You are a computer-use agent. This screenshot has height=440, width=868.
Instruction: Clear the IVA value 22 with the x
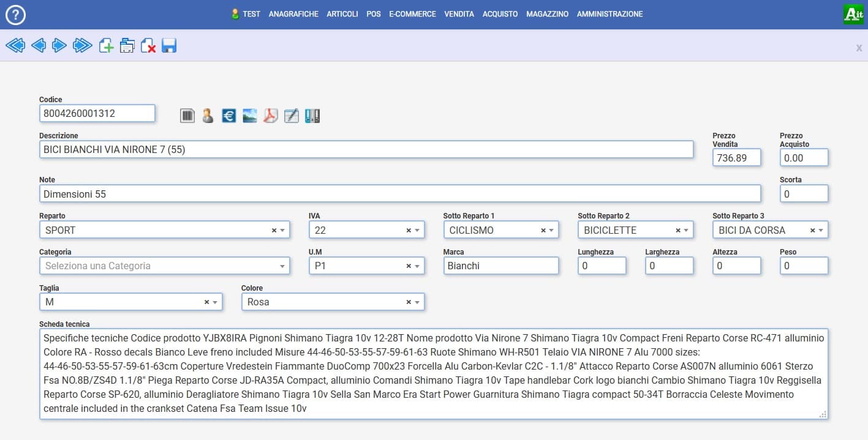click(x=409, y=230)
